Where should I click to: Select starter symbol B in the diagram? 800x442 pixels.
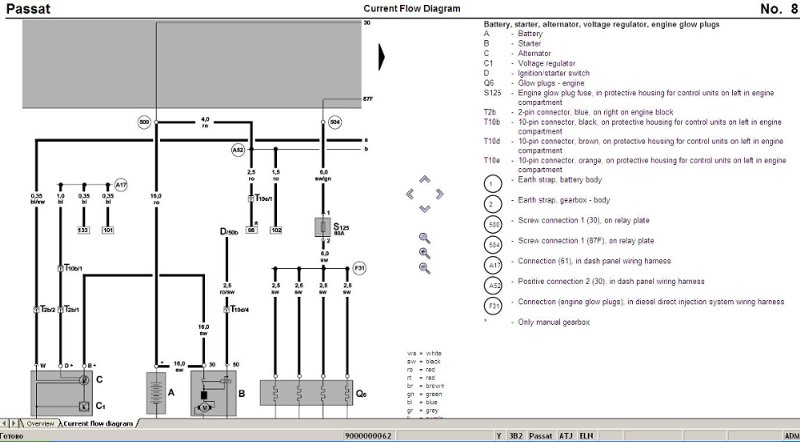[x=213, y=393]
